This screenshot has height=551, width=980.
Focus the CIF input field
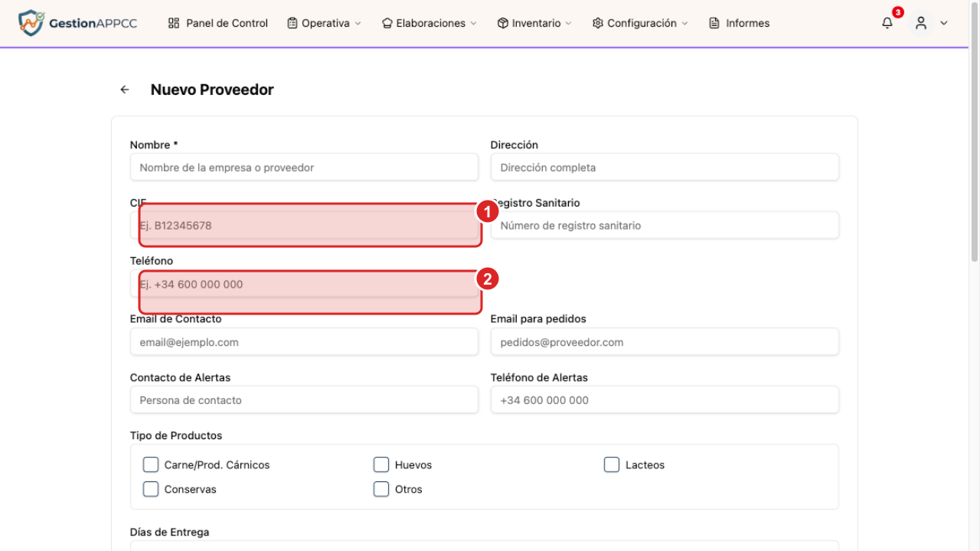click(x=304, y=226)
